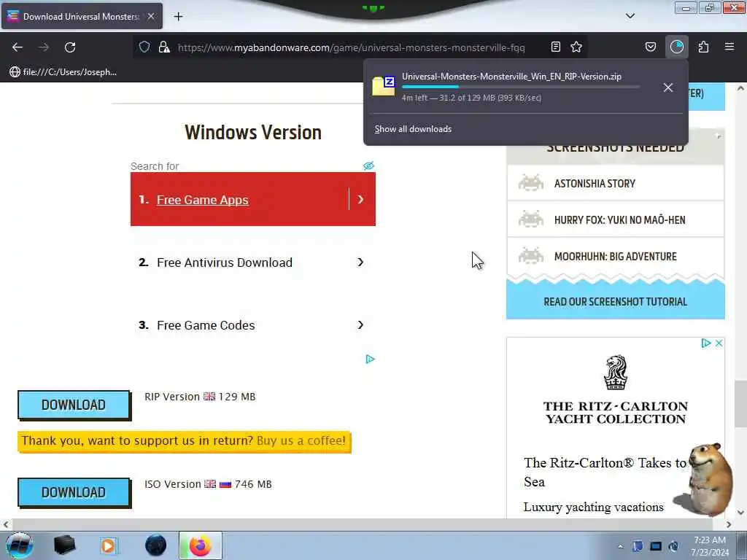Click vertical scrollbar thumb
The image size is (747, 560).
pyautogui.click(x=740, y=404)
